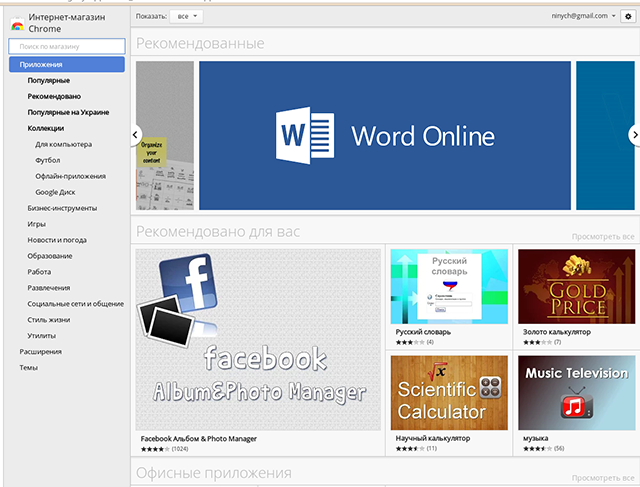Open the Офлайн-приложения collection
Image resolution: width=640 pixels, height=487 pixels.
(x=71, y=176)
